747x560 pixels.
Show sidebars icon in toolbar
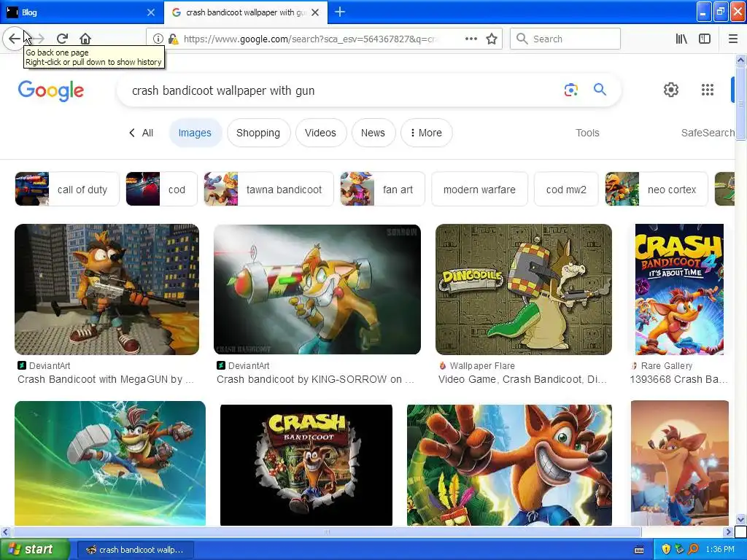[x=705, y=39]
